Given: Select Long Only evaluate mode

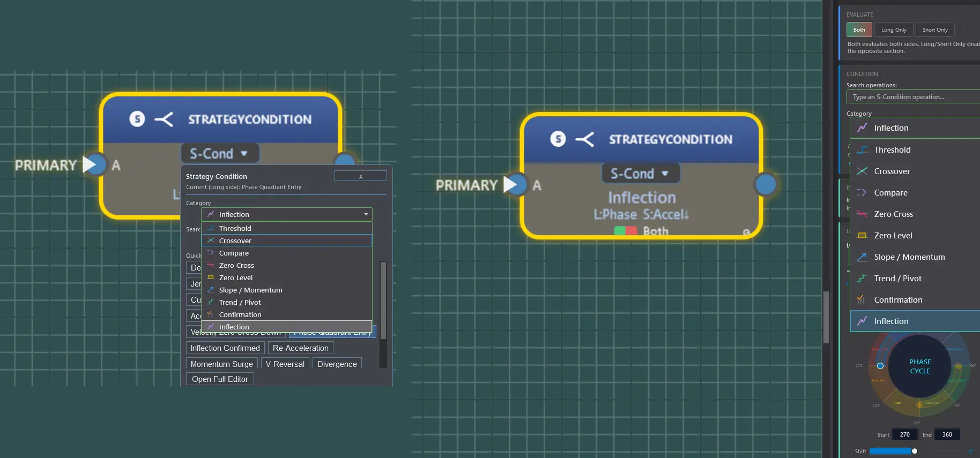Looking at the screenshot, I should (894, 30).
